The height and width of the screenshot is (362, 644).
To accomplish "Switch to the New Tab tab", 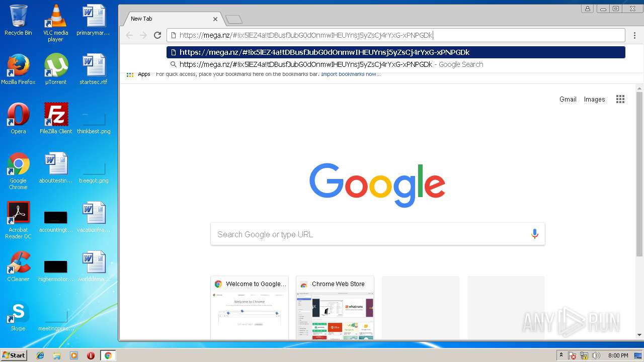I will pyautogui.click(x=170, y=19).
